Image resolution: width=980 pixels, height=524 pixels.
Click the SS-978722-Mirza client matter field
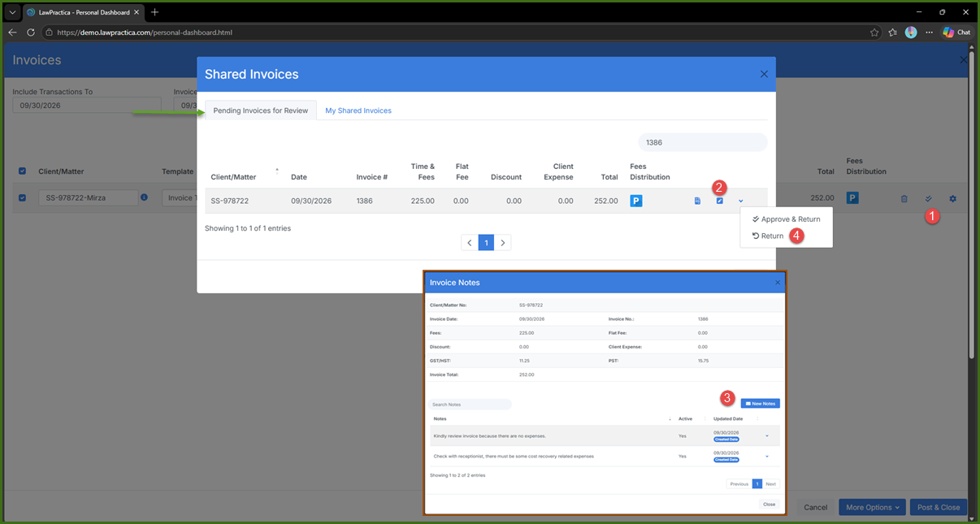point(88,197)
